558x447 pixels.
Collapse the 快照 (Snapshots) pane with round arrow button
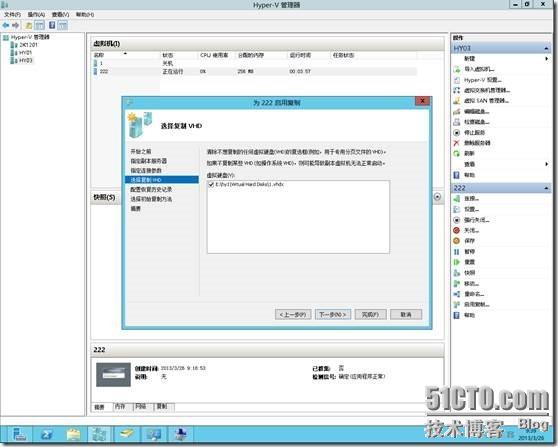[x=437, y=197]
